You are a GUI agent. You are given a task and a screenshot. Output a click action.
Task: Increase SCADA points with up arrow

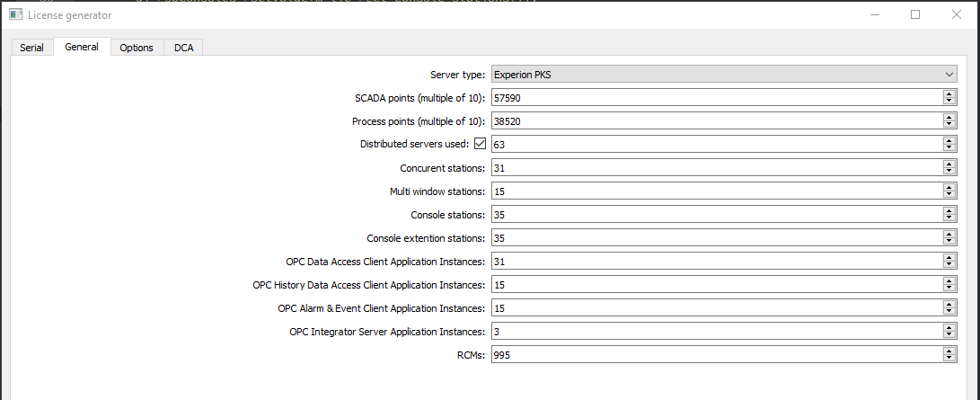point(949,93)
